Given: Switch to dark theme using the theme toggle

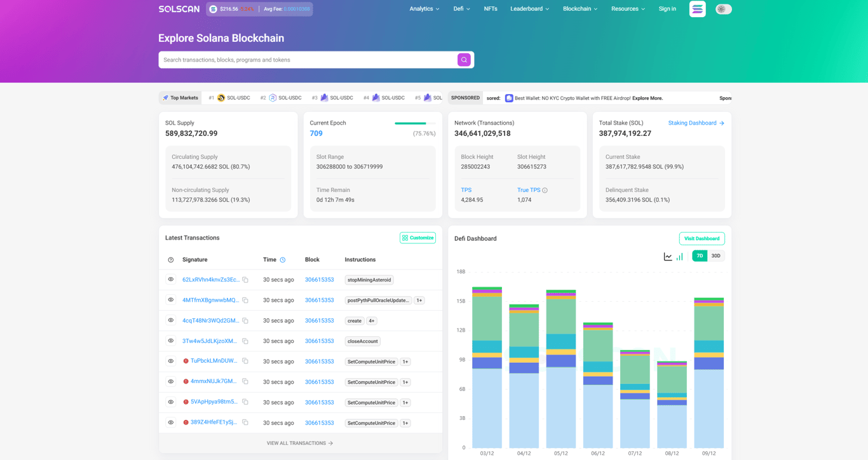Looking at the screenshot, I should (x=723, y=9).
